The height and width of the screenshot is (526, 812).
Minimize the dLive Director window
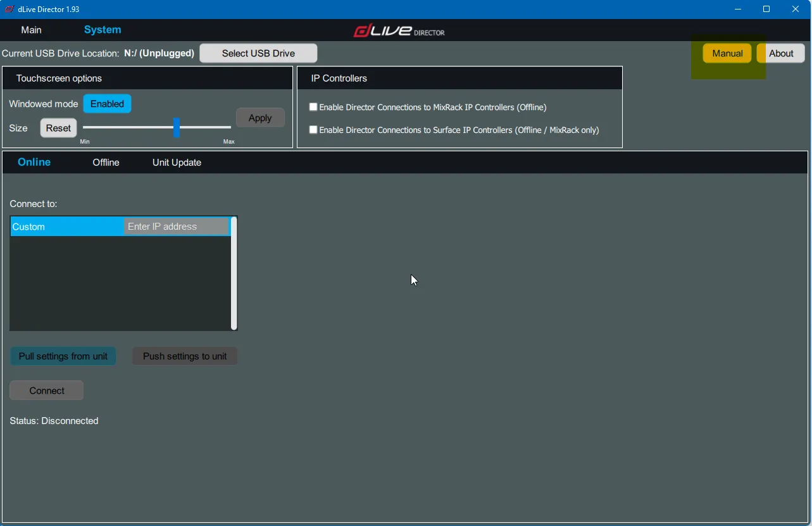(x=738, y=9)
